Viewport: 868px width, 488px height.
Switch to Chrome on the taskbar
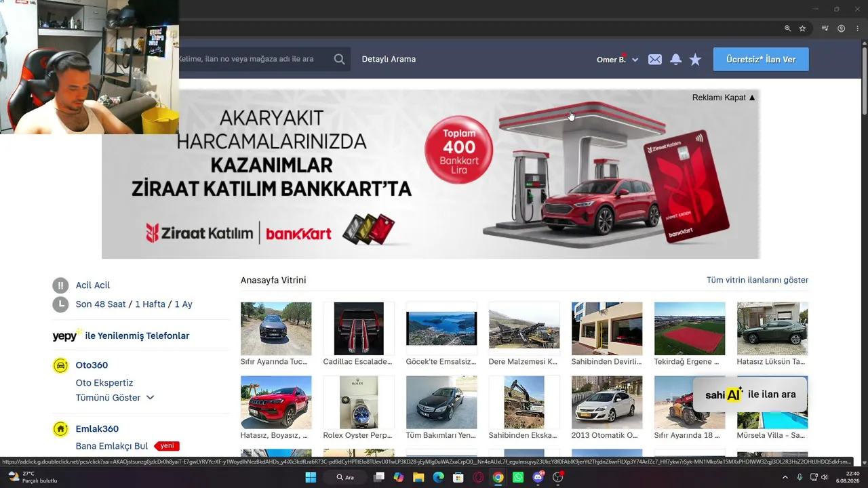pyautogui.click(x=498, y=477)
